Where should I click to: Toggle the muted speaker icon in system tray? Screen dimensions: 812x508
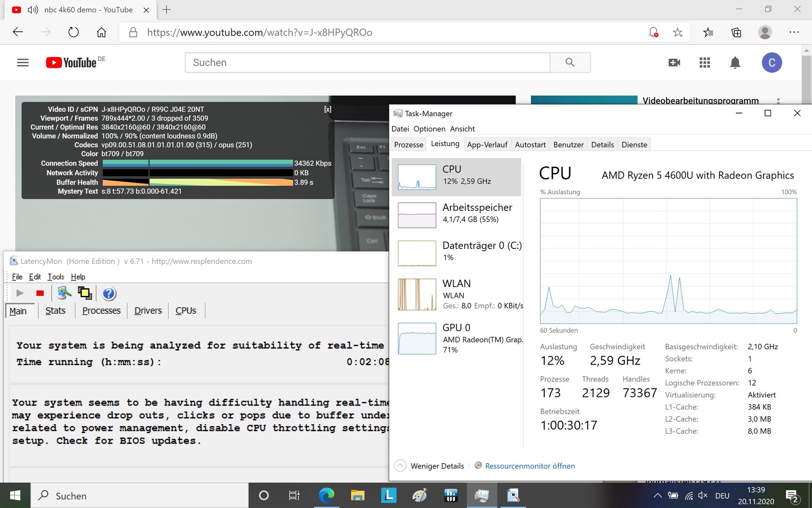tap(702, 496)
